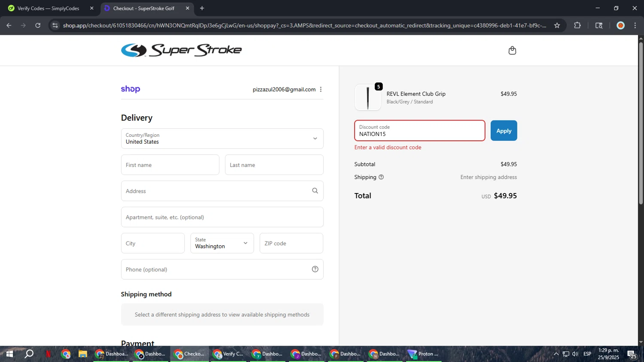The image size is (644, 362).
Task: Click the address search magnifier icon
Action: point(315,191)
